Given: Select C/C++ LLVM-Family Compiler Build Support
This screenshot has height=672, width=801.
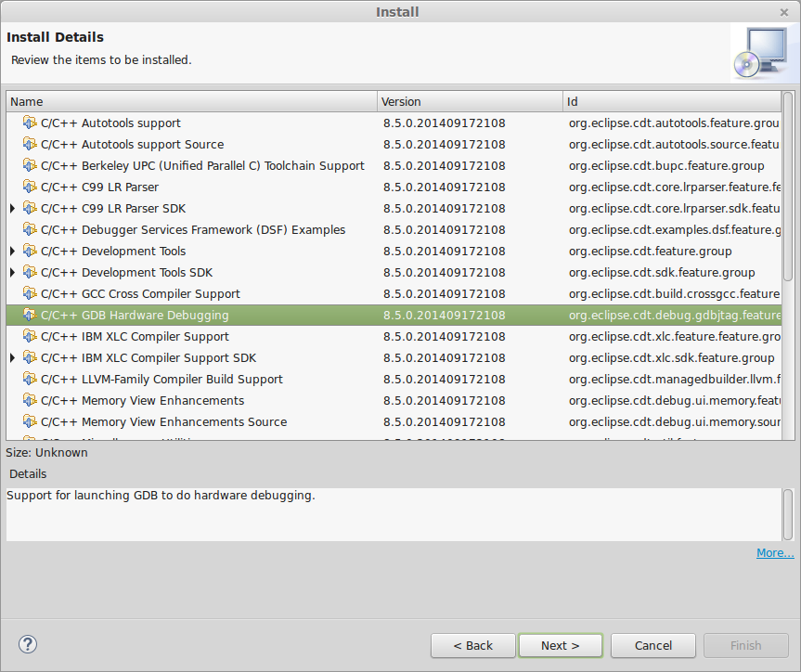Looking at the screenshot, I should click(394, 380).
